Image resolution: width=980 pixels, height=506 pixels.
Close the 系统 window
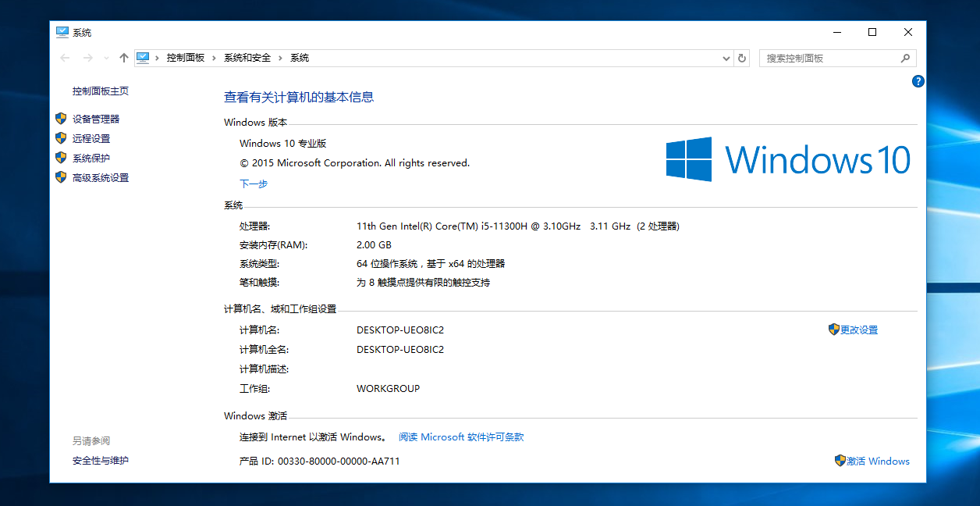908,32
